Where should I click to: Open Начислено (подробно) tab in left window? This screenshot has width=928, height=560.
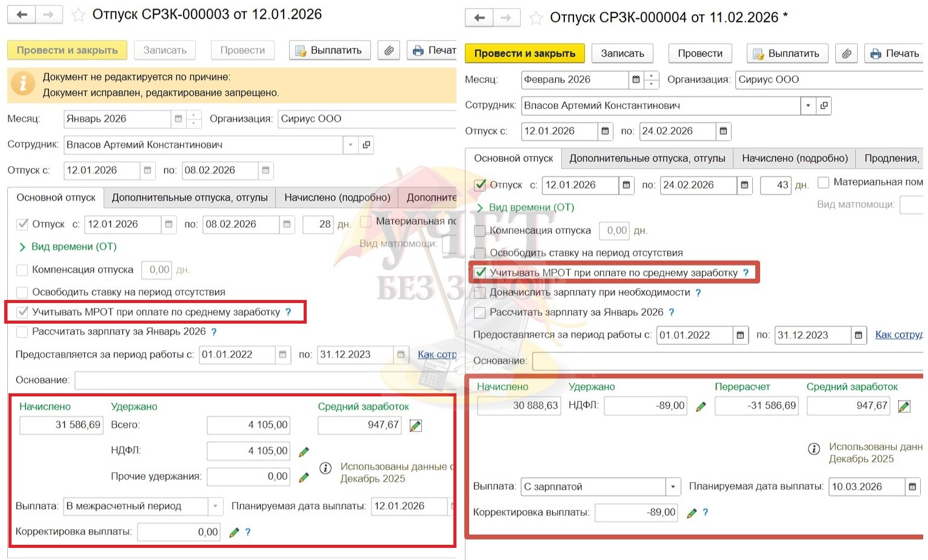[x=337, y=198]
